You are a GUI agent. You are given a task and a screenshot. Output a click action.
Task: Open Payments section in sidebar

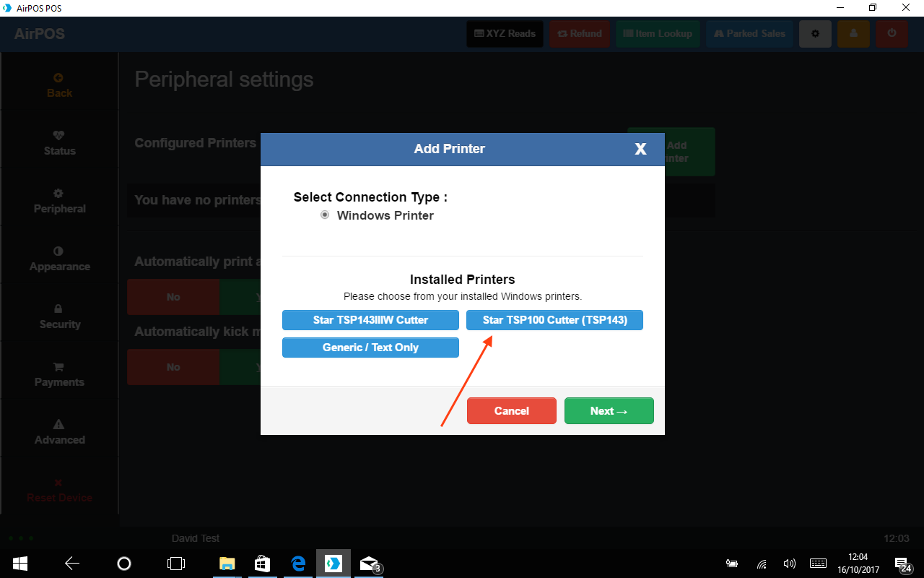click(x=59, y=374)
